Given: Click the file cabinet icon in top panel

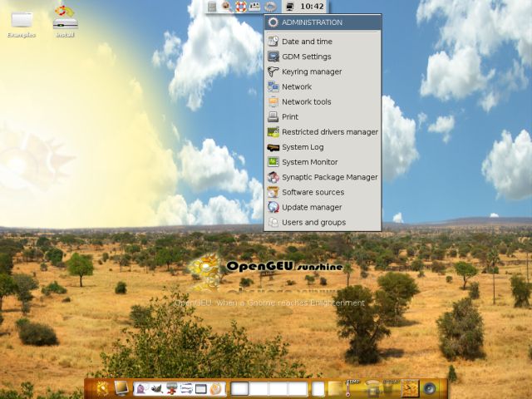Looking at the screenshot, I should tap(212, 7).
